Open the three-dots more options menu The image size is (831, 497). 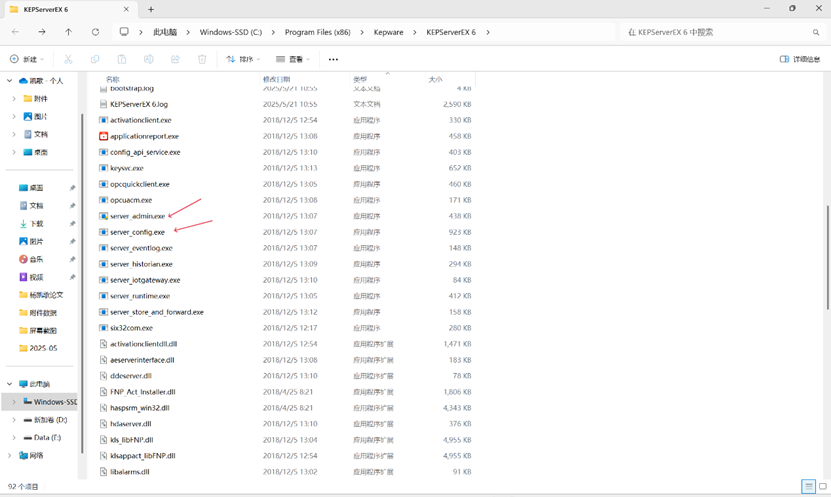coord(333,59)
